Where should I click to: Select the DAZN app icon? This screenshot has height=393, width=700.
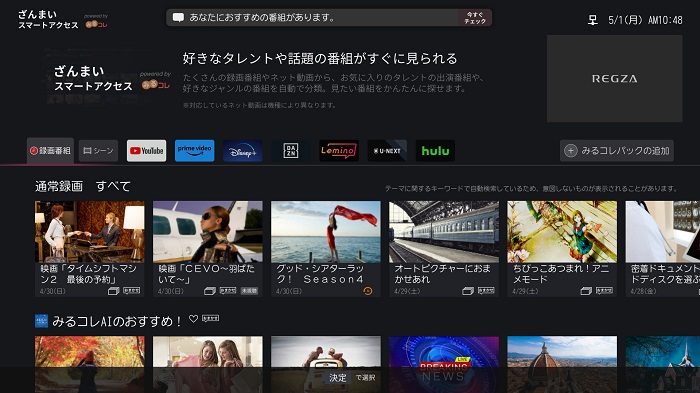click(x=291, y=151)
